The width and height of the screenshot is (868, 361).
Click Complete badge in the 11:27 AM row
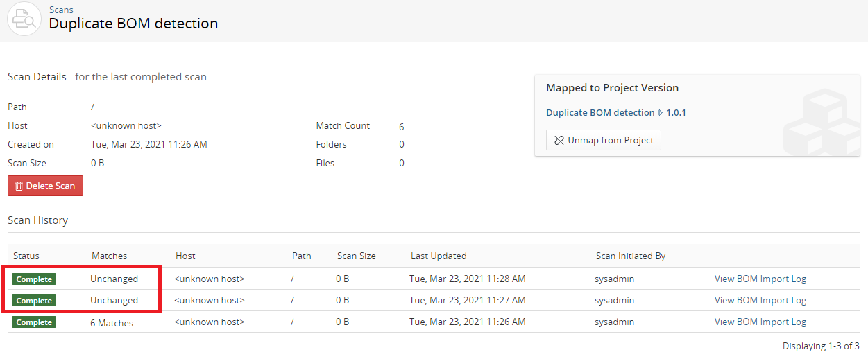click(34, 301)
